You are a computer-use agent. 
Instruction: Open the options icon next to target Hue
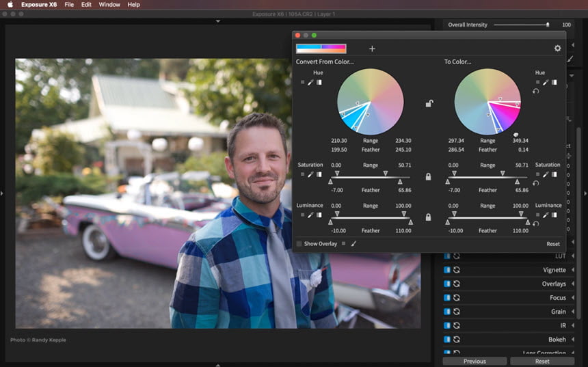point(537,83)
